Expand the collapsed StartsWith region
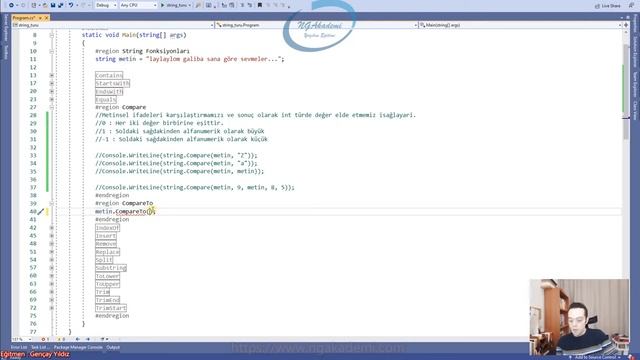Screen dimensions: 640x360 (x=51, y=83)
